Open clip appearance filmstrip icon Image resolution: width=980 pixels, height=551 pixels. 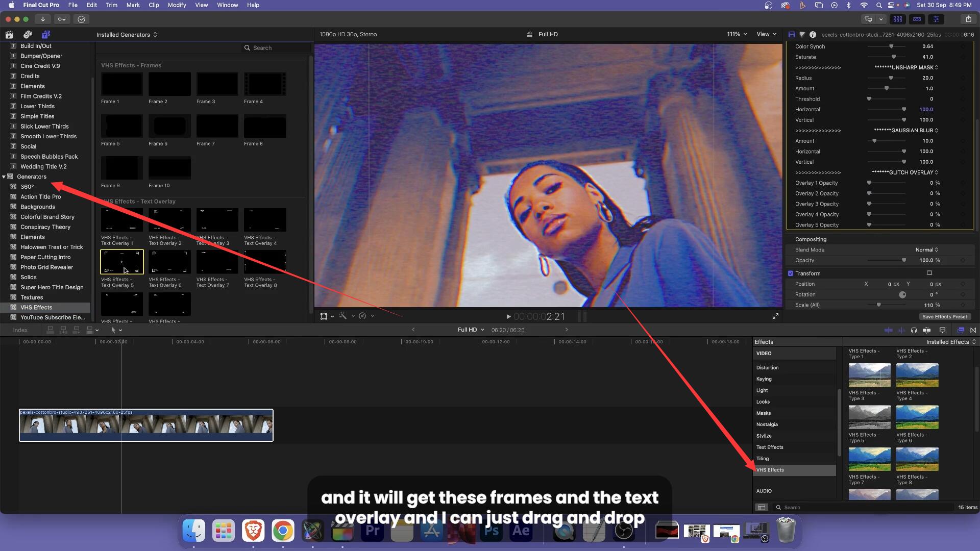[943, 330]
